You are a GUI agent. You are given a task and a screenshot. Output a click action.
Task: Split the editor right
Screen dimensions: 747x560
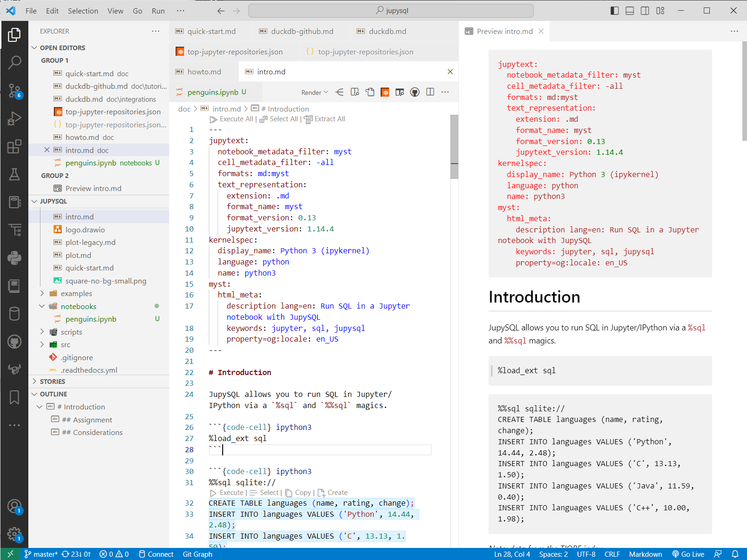(x=430, y=92)
